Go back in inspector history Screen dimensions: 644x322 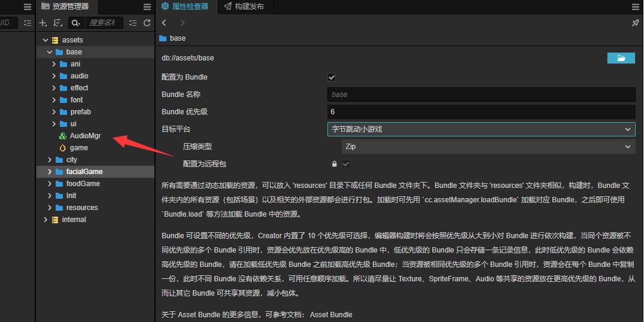pos(164,23)
